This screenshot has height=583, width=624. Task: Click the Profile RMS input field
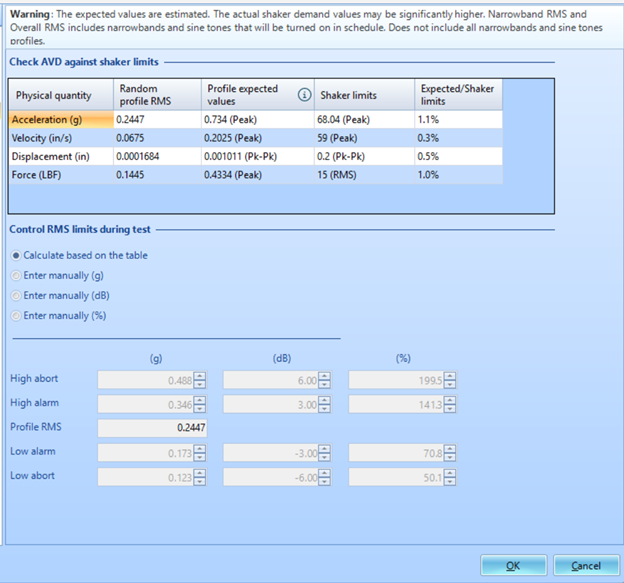pos(152,428)
